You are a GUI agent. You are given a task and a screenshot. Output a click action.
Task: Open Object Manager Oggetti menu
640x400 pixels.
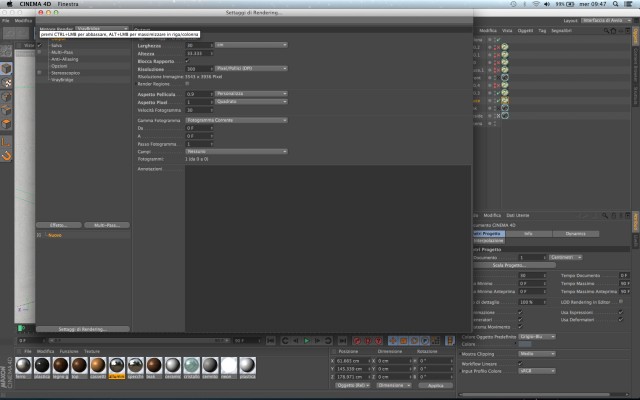(525, 31)
